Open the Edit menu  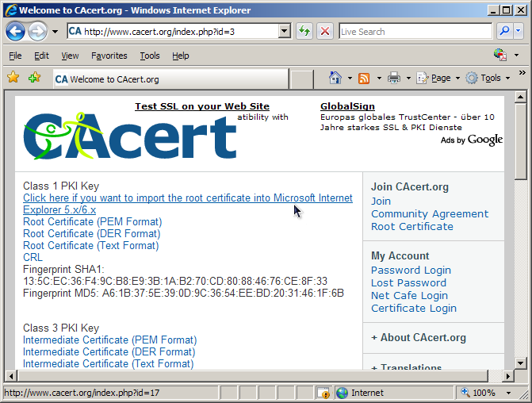[41, 56]
